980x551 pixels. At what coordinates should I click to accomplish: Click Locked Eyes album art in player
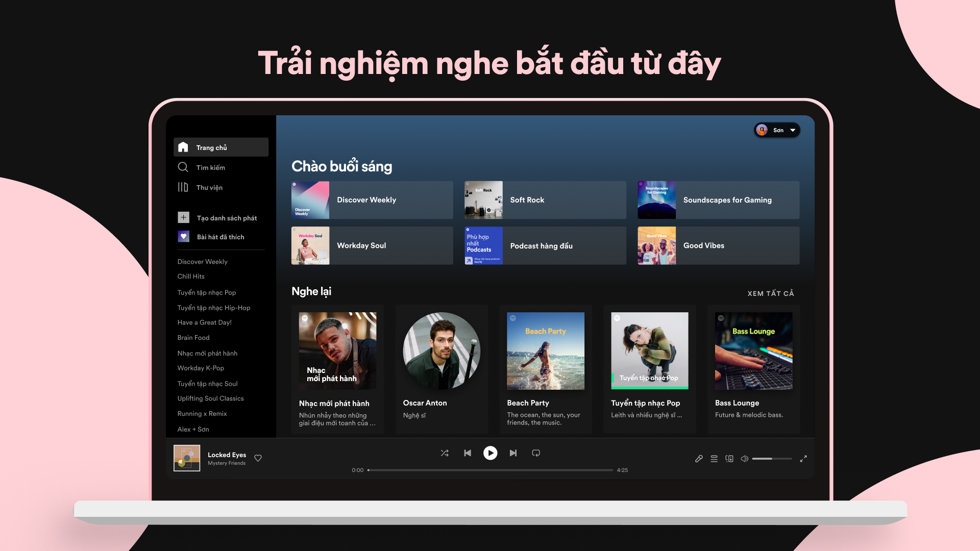tap(187, 458)
